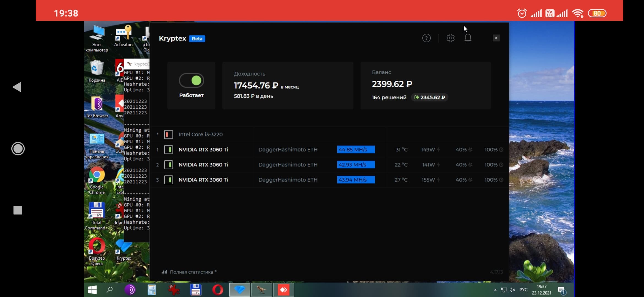Viewport: 644px width, 297px height.
Task: Toggle GPU 1 RTX 3060 Ti enable switch
Action: (x=168, y=150)
